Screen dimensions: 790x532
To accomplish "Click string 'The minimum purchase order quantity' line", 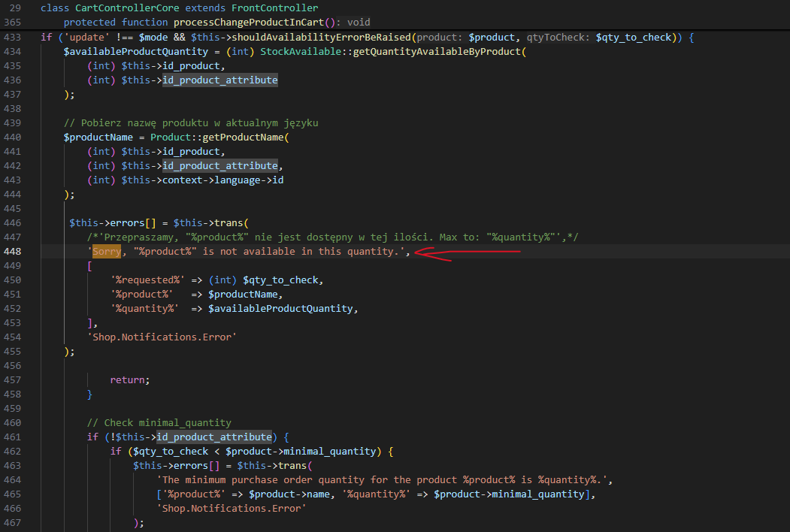I will coord(383,479).
